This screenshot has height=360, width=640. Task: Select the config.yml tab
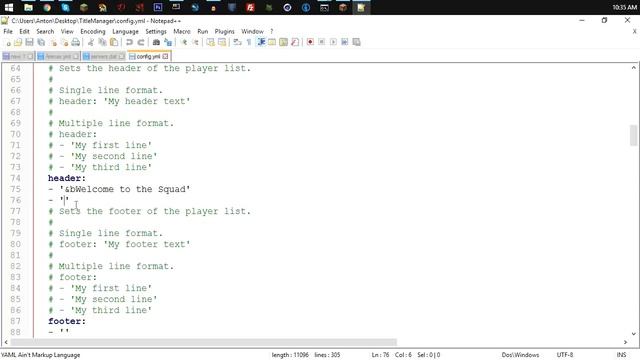coord(148,56)
